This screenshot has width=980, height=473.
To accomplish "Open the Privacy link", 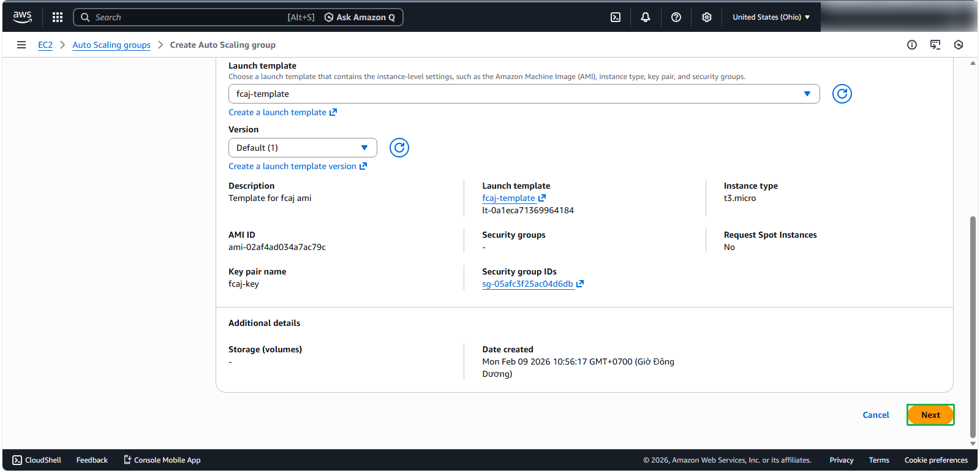I will (x=842, y=460).
